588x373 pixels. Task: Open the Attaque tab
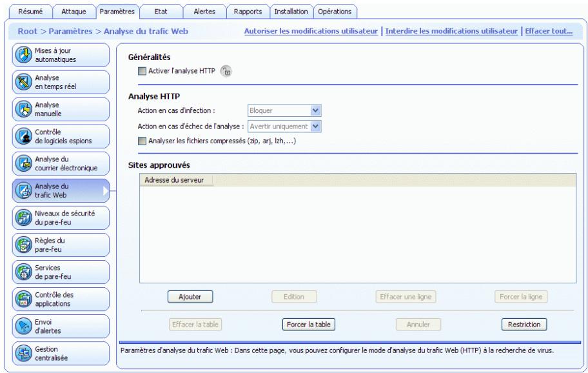74,12
